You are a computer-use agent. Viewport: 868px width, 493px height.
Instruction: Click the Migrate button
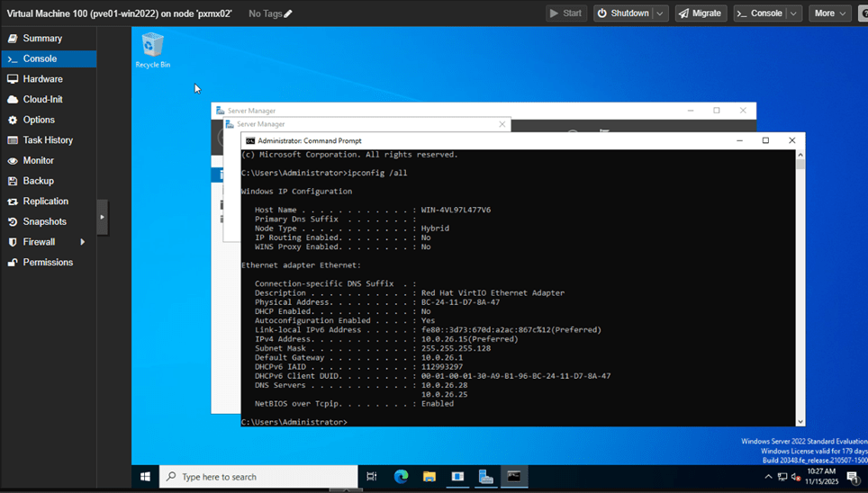(701, 13)
